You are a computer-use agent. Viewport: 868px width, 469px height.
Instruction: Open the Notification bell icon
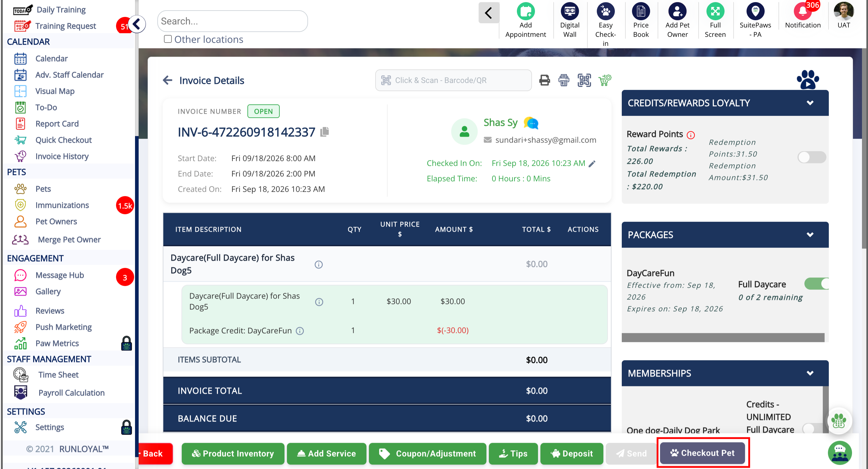803,12
